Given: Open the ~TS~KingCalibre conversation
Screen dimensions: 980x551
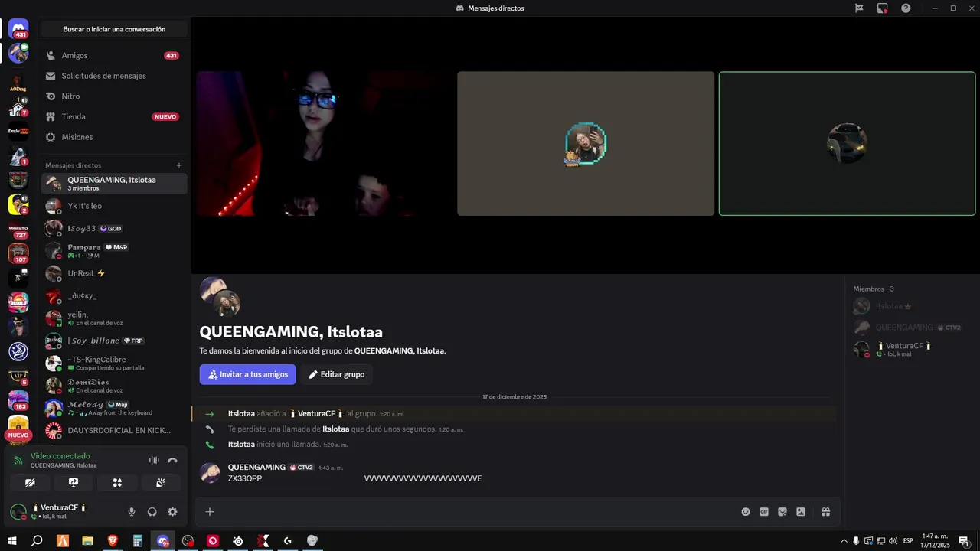Looking at the screenshot, I should pos(114,363).
